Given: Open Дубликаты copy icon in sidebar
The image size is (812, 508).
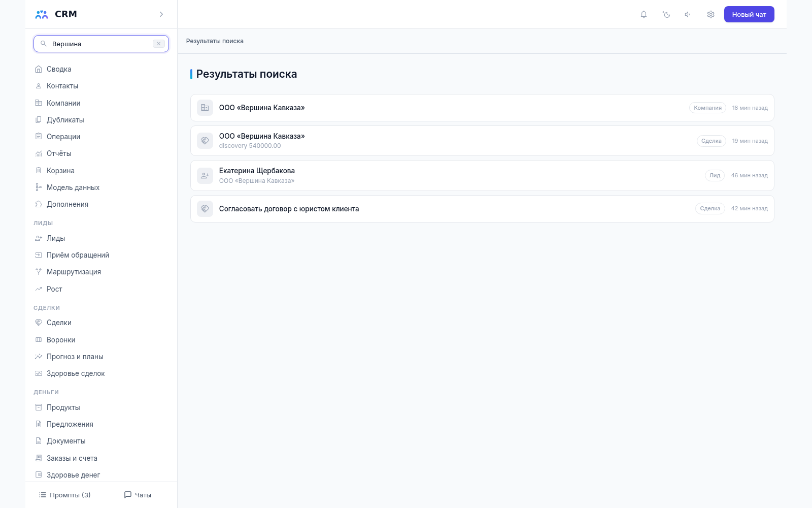Looking at the screenshot, I should [x=39, y=120].
